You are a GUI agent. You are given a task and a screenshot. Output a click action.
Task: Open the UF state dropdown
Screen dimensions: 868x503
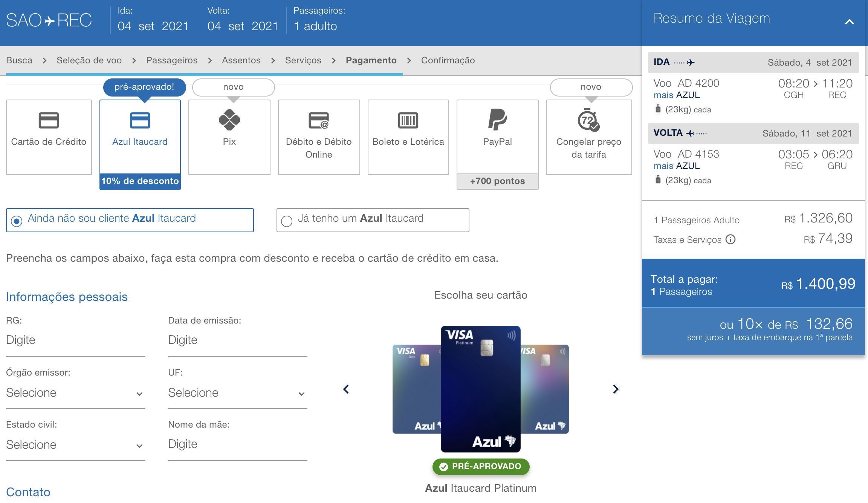[x=237, y=393]
